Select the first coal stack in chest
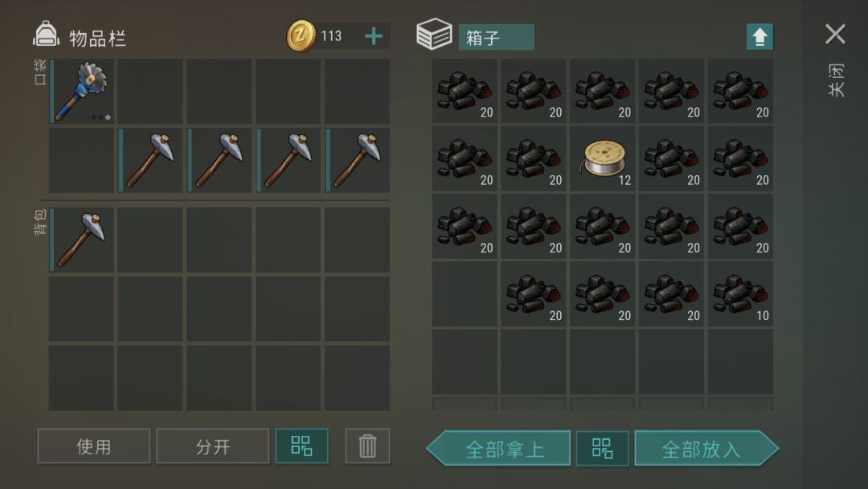 [x=465, y=92]
